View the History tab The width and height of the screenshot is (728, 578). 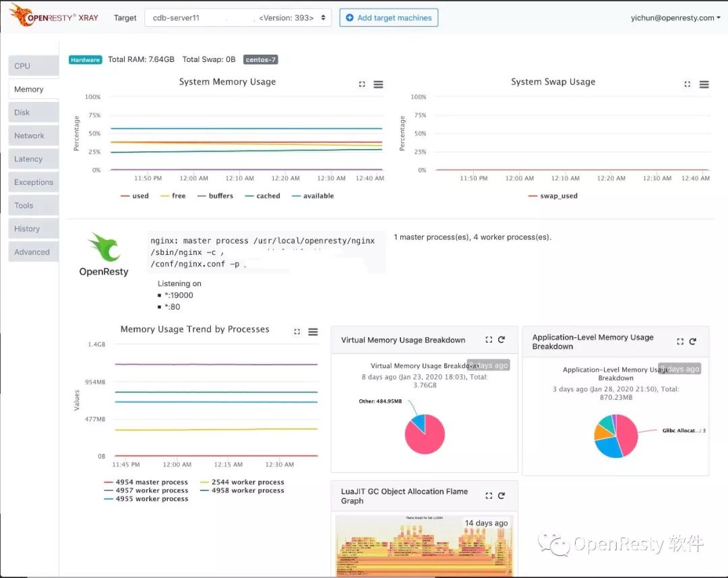34,229
